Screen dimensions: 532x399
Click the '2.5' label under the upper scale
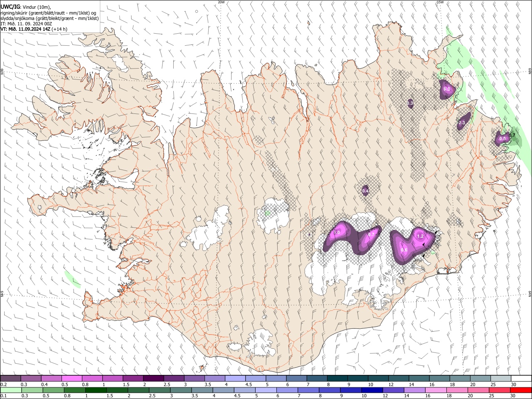167,384
